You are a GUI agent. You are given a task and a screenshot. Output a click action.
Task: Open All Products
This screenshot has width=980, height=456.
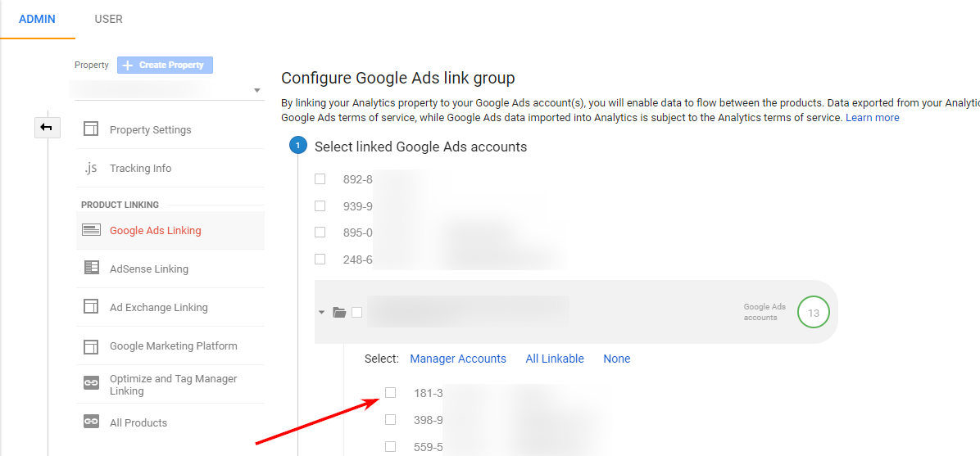click(x=138, y=423)
